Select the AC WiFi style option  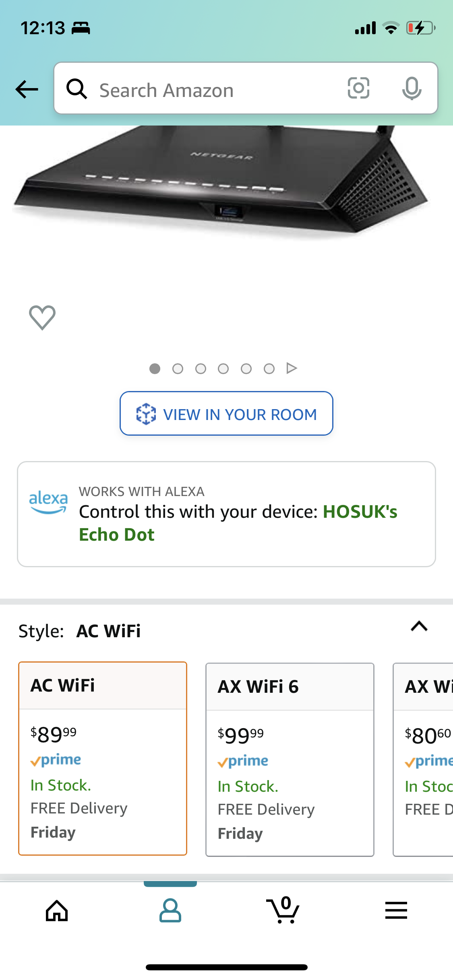point(103,758)
